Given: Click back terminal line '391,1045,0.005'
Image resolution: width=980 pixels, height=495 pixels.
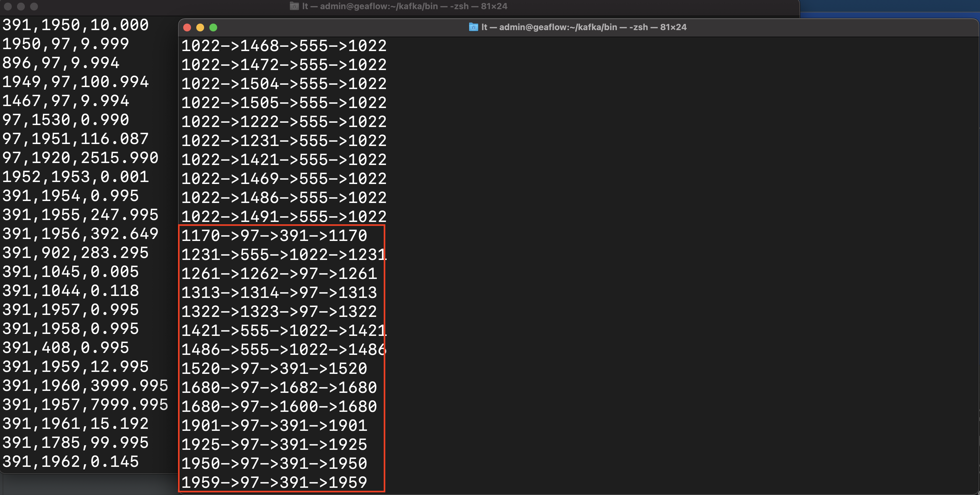Looking at the screenshot, I should [70, 272].
